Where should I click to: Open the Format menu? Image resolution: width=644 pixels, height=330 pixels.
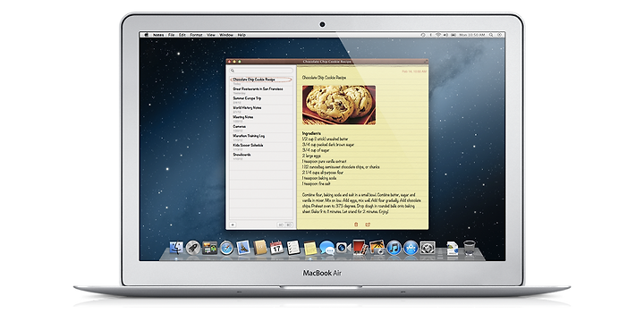coord(196,35)
